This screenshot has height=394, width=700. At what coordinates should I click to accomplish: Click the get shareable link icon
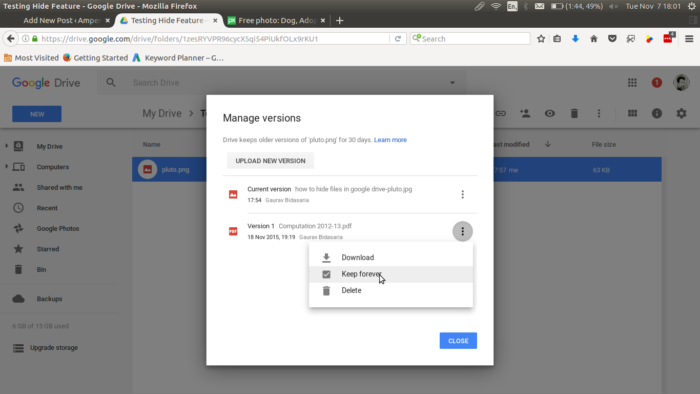500,113
